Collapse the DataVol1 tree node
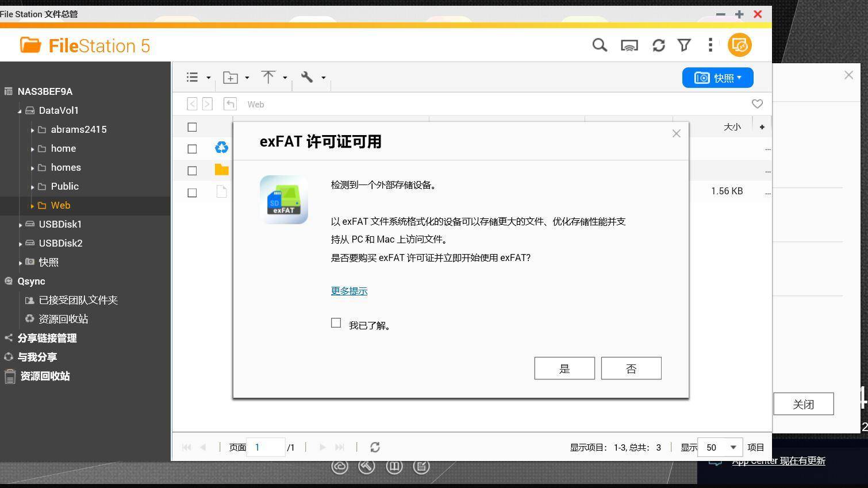The width and height of the screenshot is (868, 488). tap(19, 110)
